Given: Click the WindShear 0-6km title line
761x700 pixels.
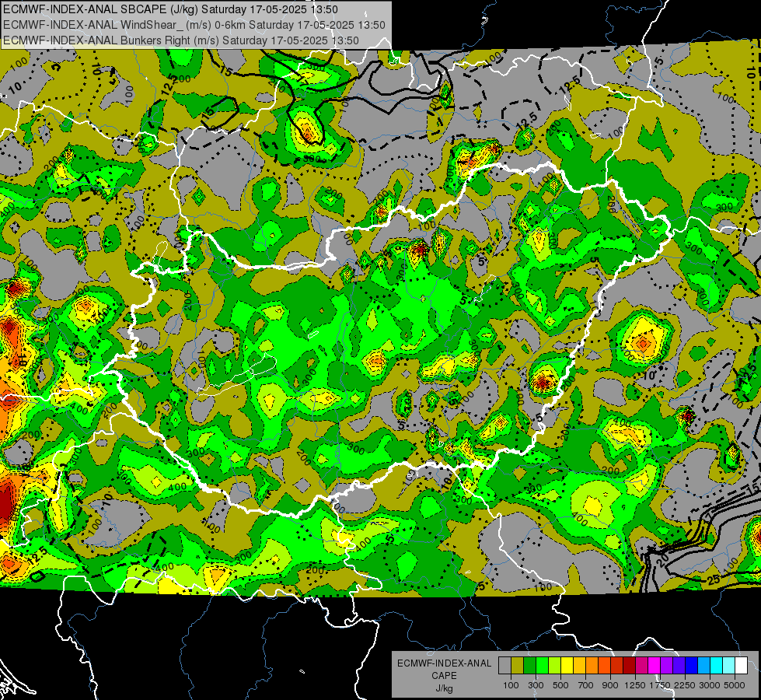Looking at the screenshot, I should pos(194,25).
